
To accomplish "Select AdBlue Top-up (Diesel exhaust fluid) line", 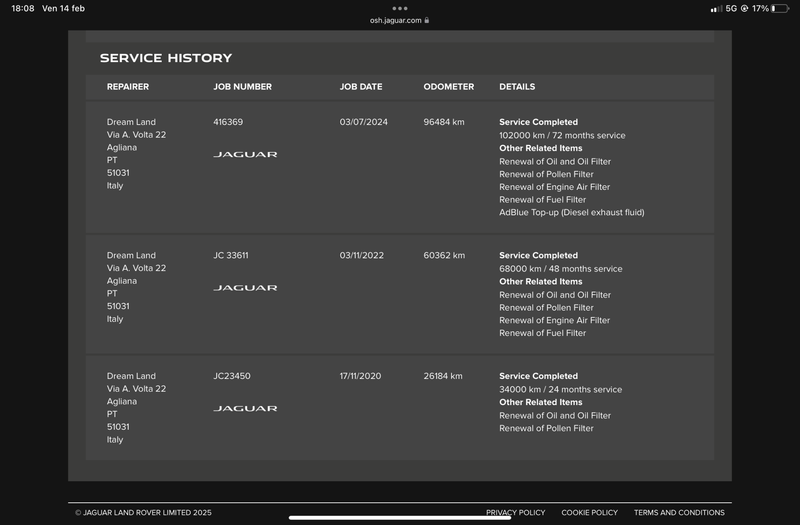I will 571,213.
